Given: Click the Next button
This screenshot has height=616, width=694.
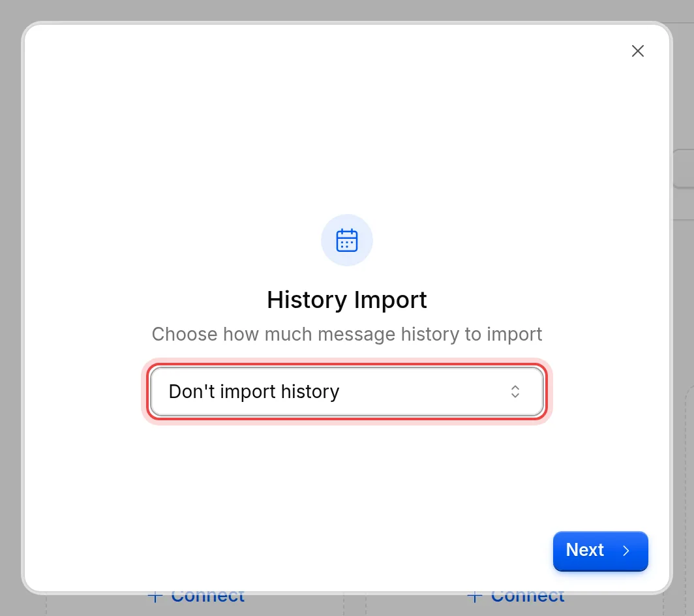Looking at the screenshot, I should point(600,551).
